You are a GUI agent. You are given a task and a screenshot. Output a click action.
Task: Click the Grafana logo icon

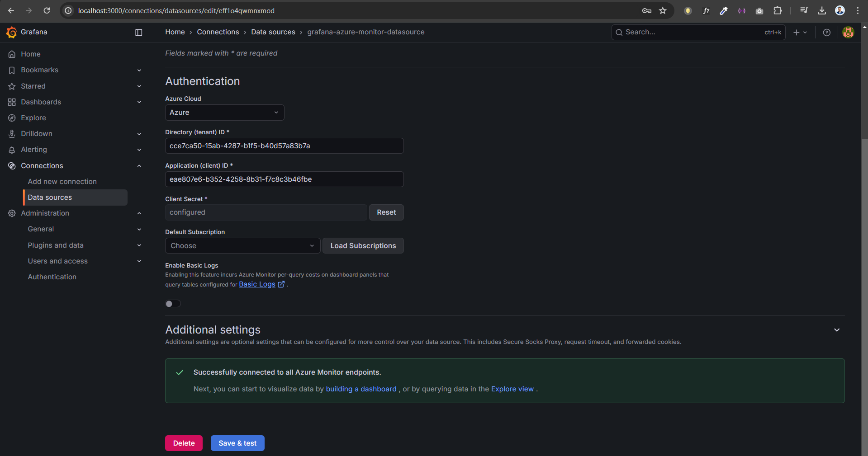pyautogui.click(x=12, y=32)
